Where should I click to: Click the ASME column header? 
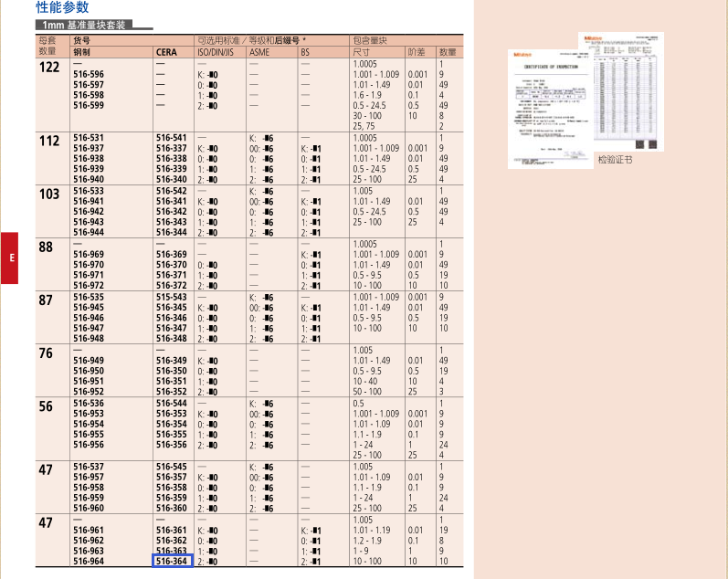[x=259, y=52]
